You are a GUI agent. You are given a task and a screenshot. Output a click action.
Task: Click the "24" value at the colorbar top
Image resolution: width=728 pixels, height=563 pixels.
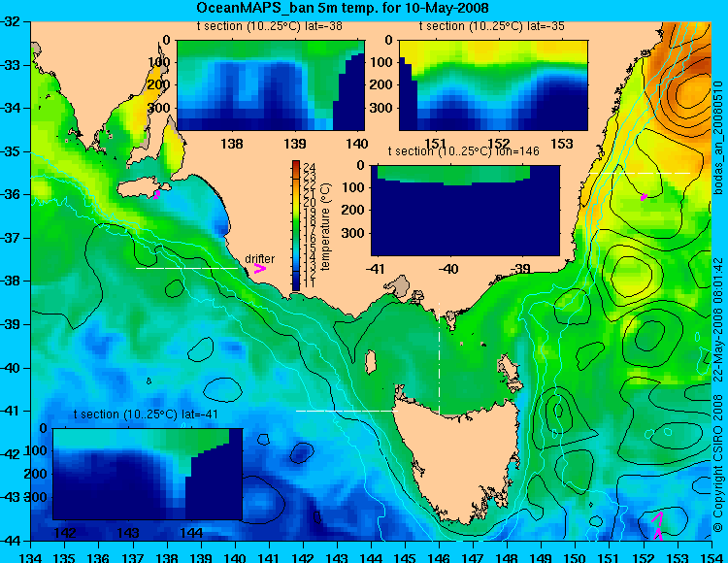pyautogui.click(x=310, y=167)
